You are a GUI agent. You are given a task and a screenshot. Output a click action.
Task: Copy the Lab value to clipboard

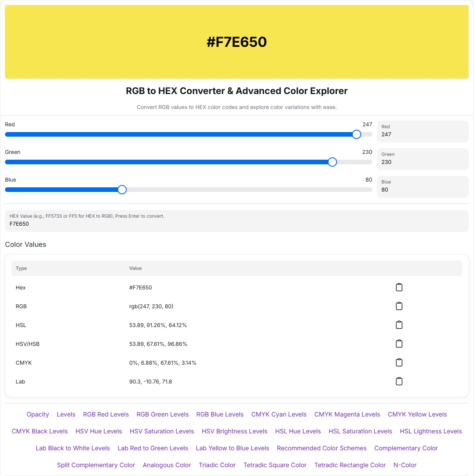tap(399, 381)
